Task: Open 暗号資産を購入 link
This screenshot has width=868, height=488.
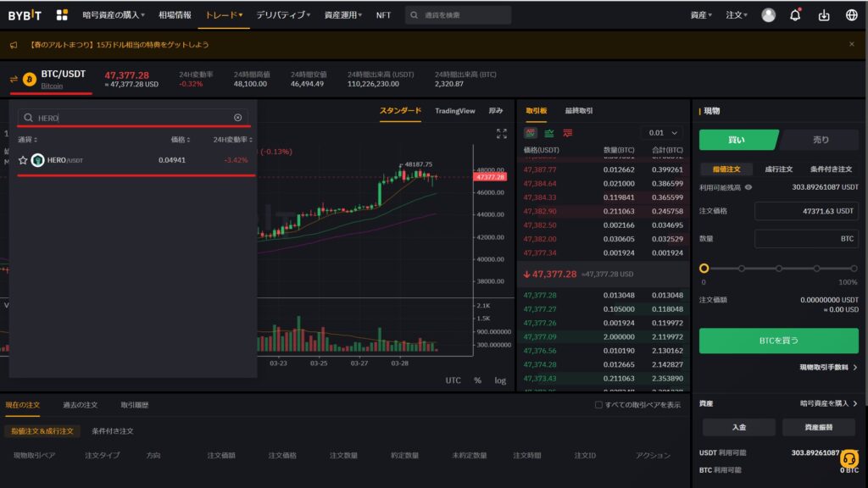Action: pyautogui.click(x=828, y=403)
